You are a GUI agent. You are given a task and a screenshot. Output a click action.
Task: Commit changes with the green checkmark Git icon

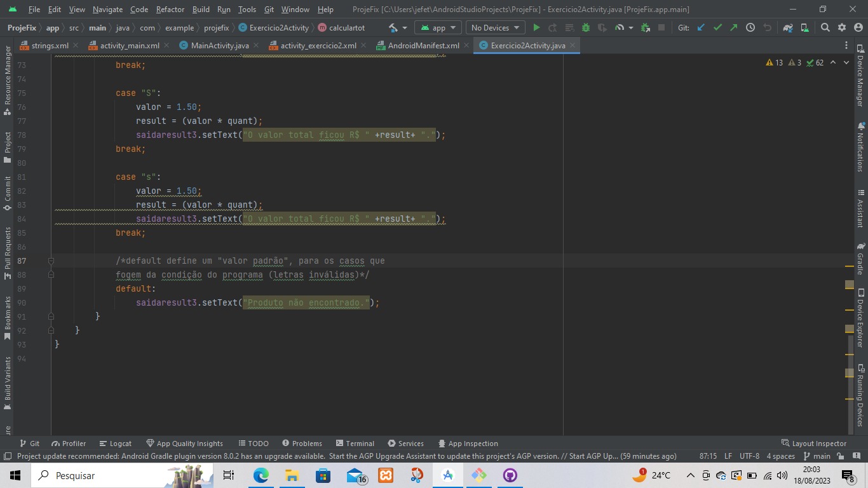(717, 28)
